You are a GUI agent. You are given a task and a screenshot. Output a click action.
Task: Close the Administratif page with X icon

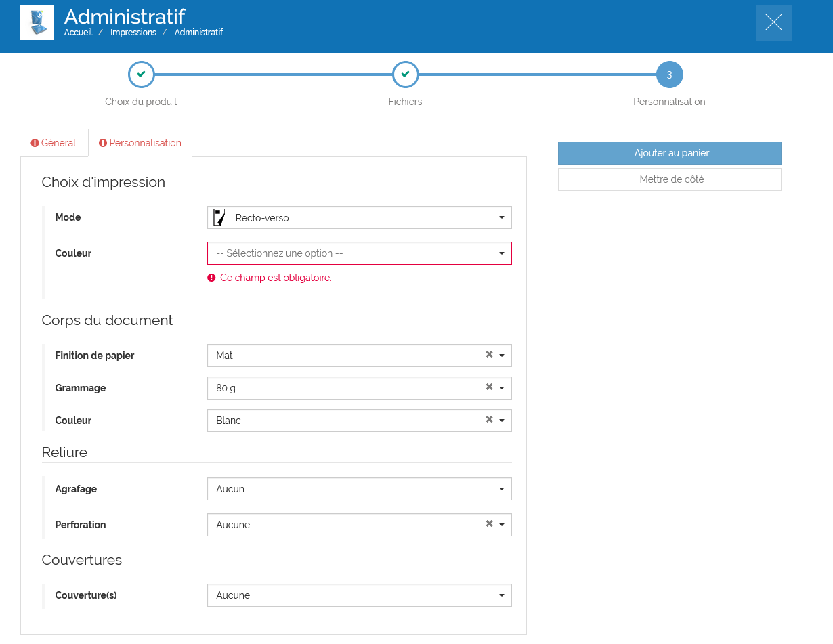773,23
